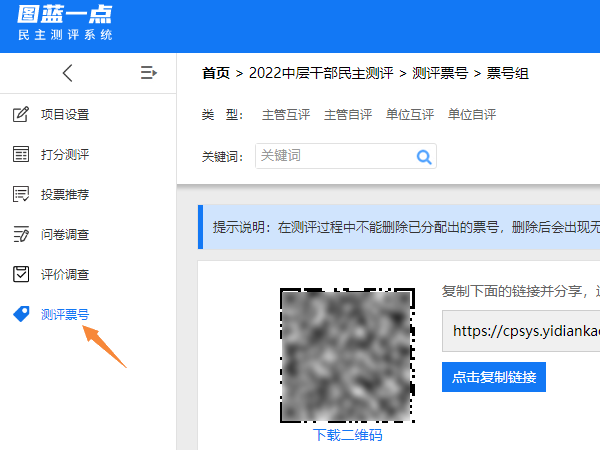The height and width of the screenshot is (450, 600).
Task: Select 测评票号 in the sidebar
Action: click(65, 314)
